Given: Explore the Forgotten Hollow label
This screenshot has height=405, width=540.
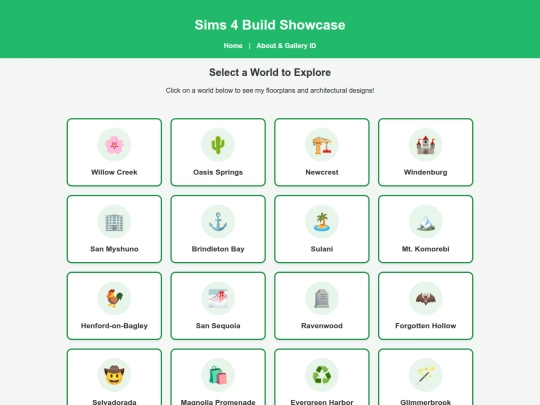Looking at the screenshot, I should 426,326.
